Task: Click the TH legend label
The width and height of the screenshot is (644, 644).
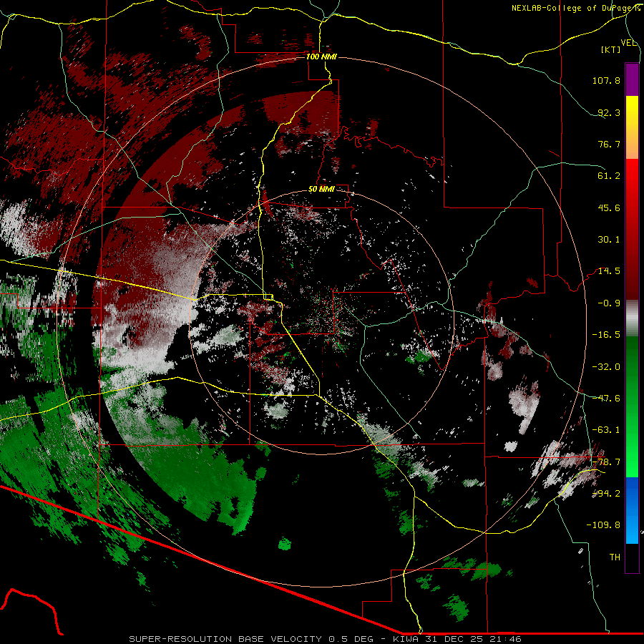Action: point(615,557)
